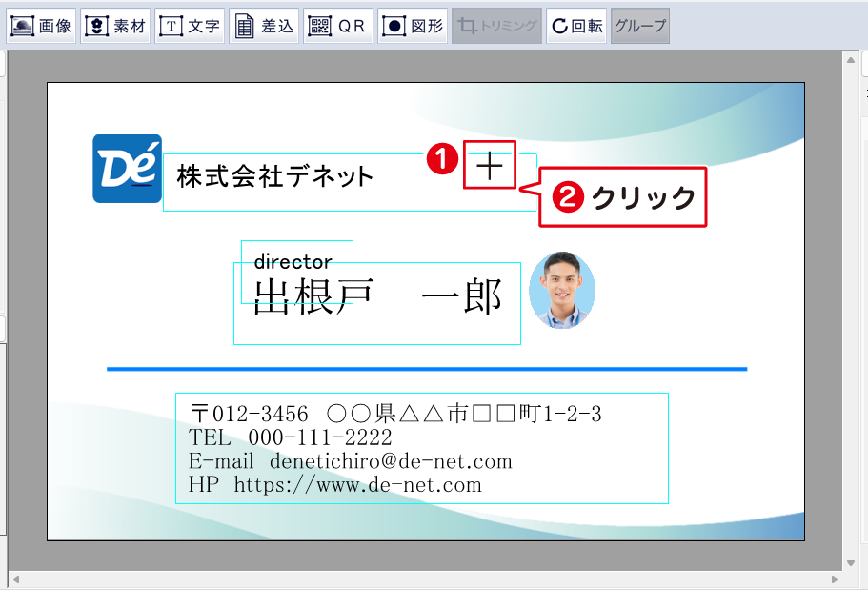Select the 株式会社デネット text box
This screenshot has height=590, width=868.
350,182
